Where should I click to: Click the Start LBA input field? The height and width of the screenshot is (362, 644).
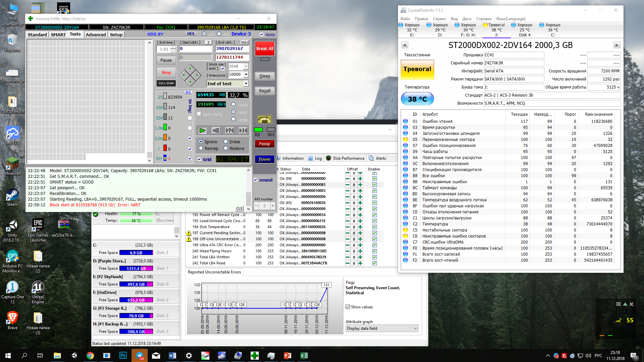[x=196, y=49]
